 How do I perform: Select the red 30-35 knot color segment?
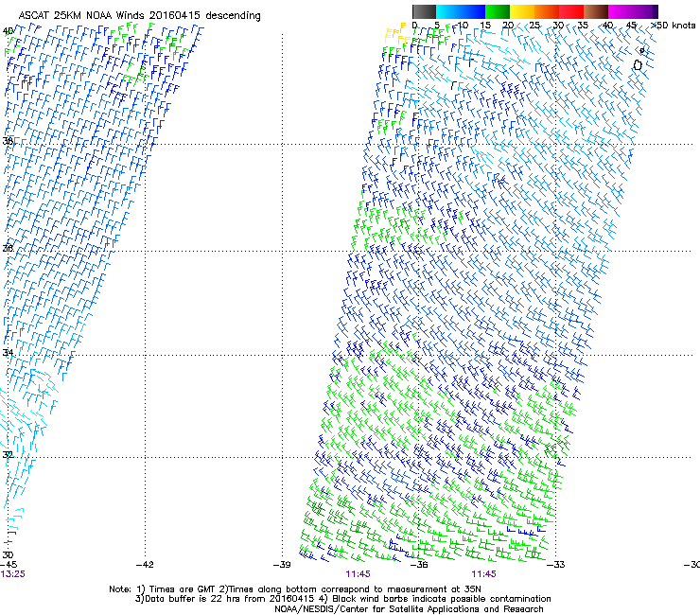click(x=571, y=11)
